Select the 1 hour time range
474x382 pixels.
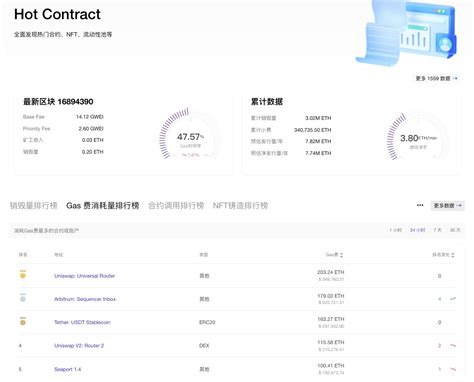coord(395,230)
